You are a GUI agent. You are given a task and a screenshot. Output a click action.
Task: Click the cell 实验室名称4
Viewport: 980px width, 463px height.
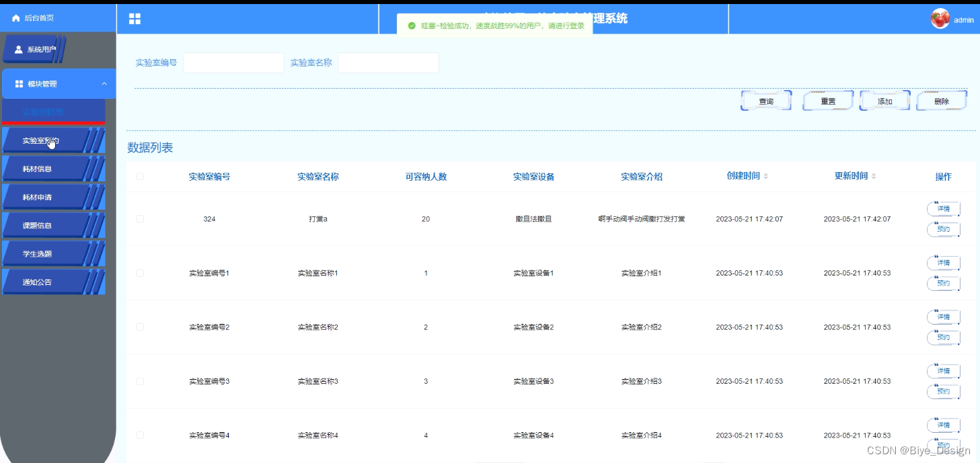point(317,435)
